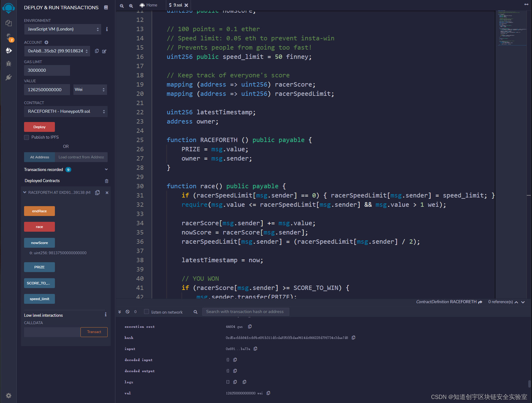Toggle terminal collapse double-chevron icon
532x403 pixels.
[120, 312]
